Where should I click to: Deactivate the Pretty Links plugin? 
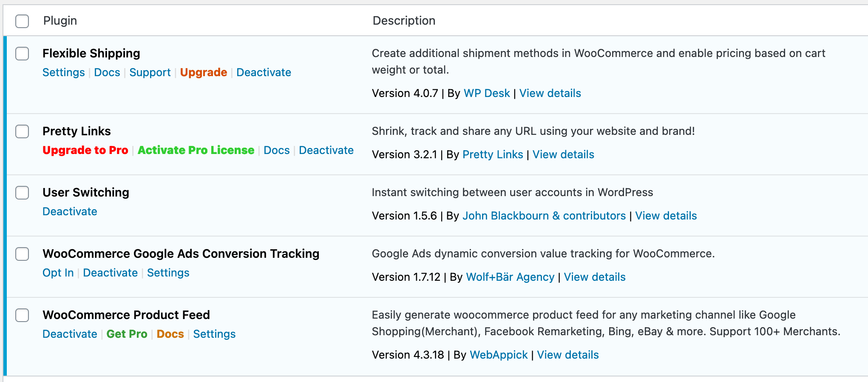326,150
